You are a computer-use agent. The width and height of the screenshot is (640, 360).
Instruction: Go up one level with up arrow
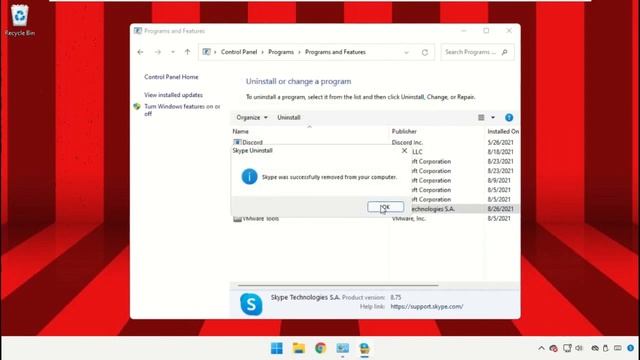pos(187,52)
